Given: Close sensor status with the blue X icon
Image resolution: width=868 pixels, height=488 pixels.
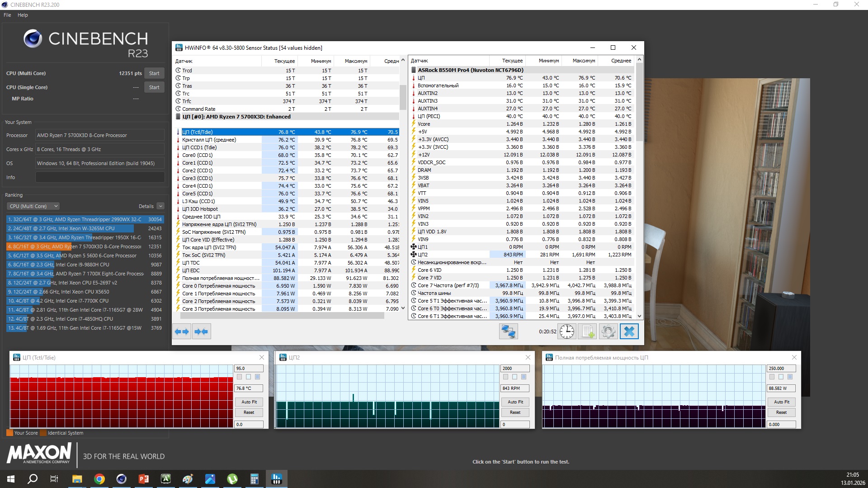Looking at the screenshot, I should 629,332.
